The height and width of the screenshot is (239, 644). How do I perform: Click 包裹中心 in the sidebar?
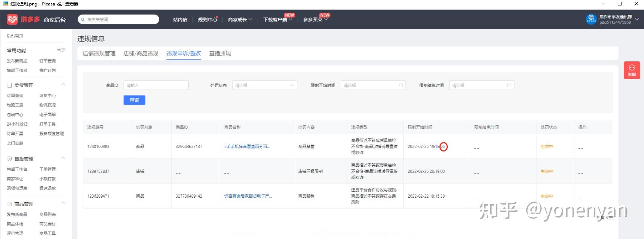tap(15, 114)
